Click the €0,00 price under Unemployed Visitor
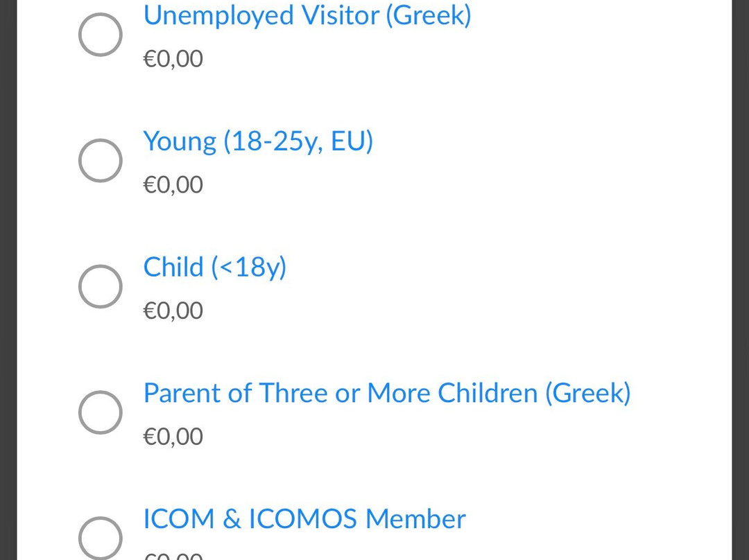Viewport: 749px width, 560px height. [173, 59]
